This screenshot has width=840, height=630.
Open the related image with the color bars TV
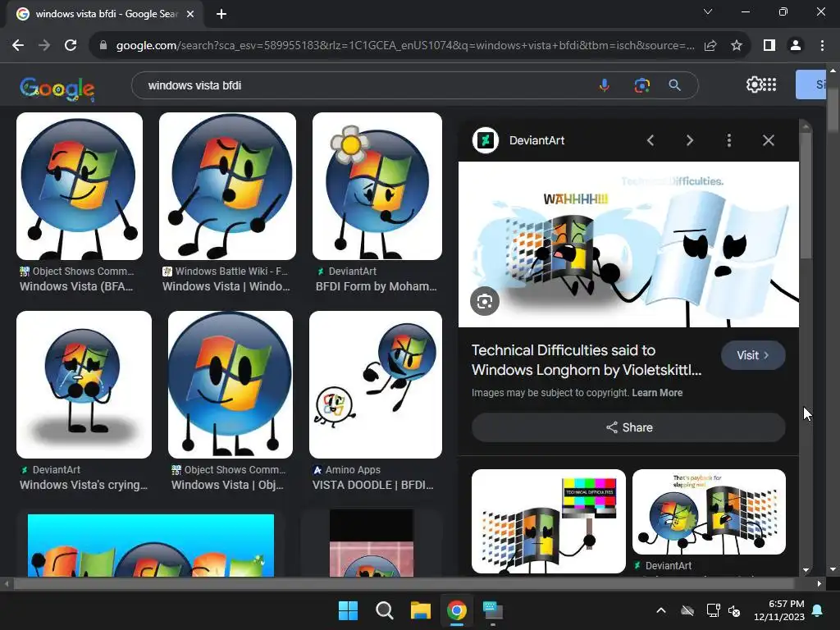tap(549, 521)
